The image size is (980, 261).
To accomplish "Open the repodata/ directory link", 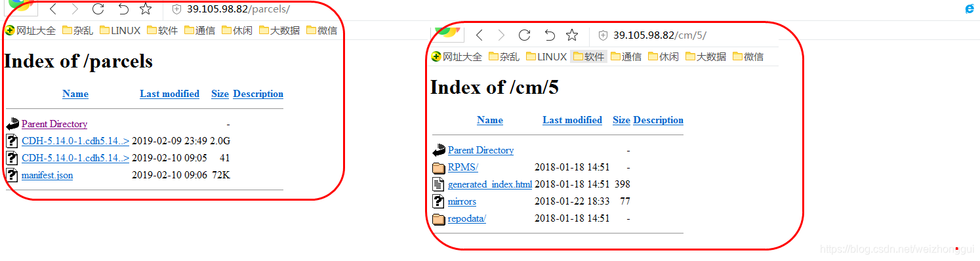I will [467, 218].
